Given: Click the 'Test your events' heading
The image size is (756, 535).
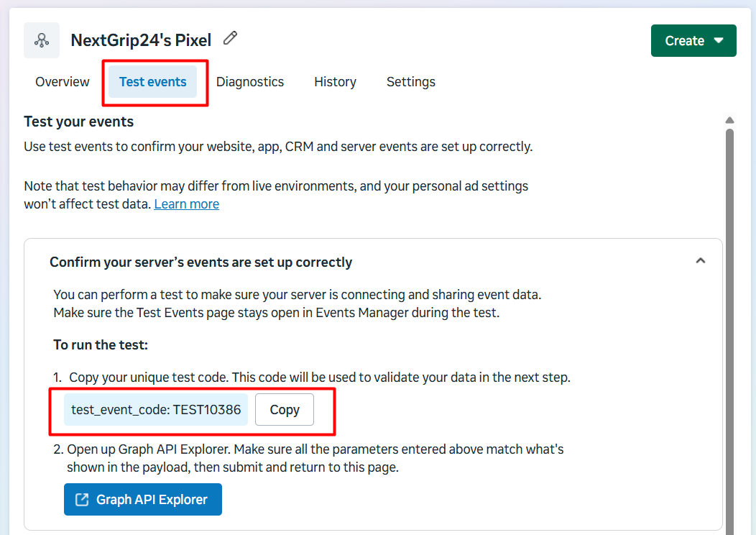Looking at the screenshot, I should pyautogui.click(x=79, y=122).
